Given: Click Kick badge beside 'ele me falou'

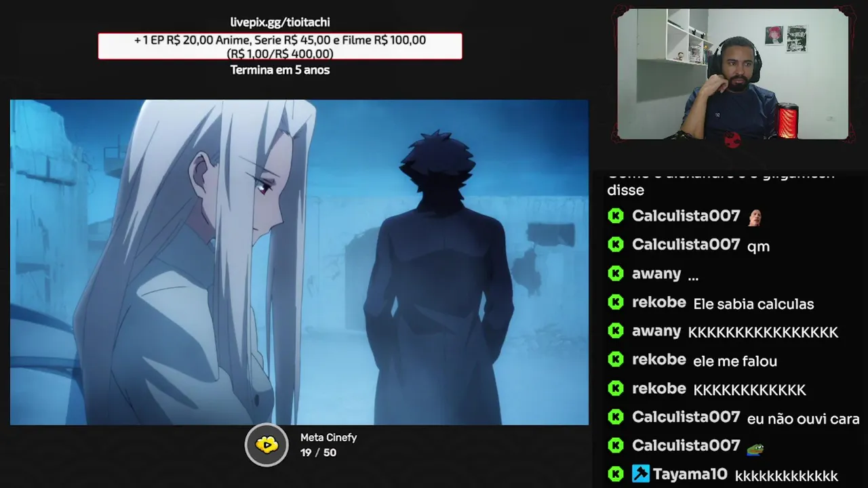Looking at the screenshot, I should (x=616, y=360).
